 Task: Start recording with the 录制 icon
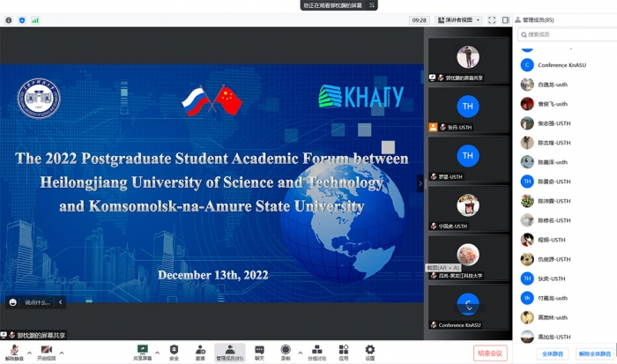click(x=286, y=352)
